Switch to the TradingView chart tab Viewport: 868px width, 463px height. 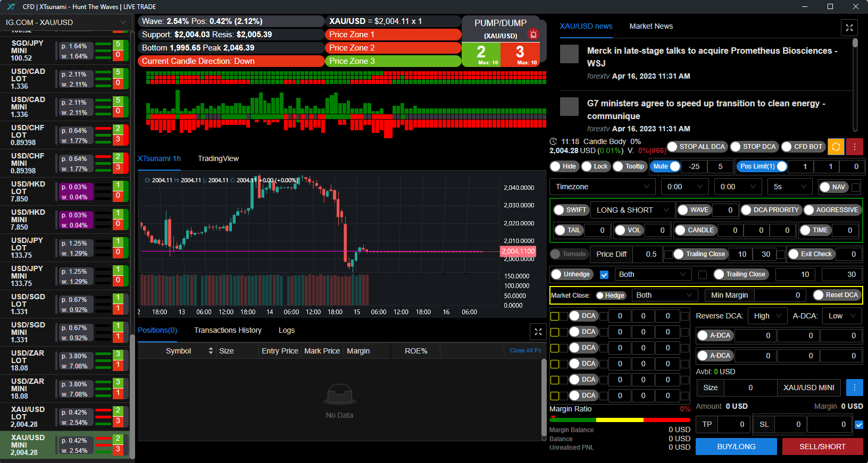click(x=218, y=158)
